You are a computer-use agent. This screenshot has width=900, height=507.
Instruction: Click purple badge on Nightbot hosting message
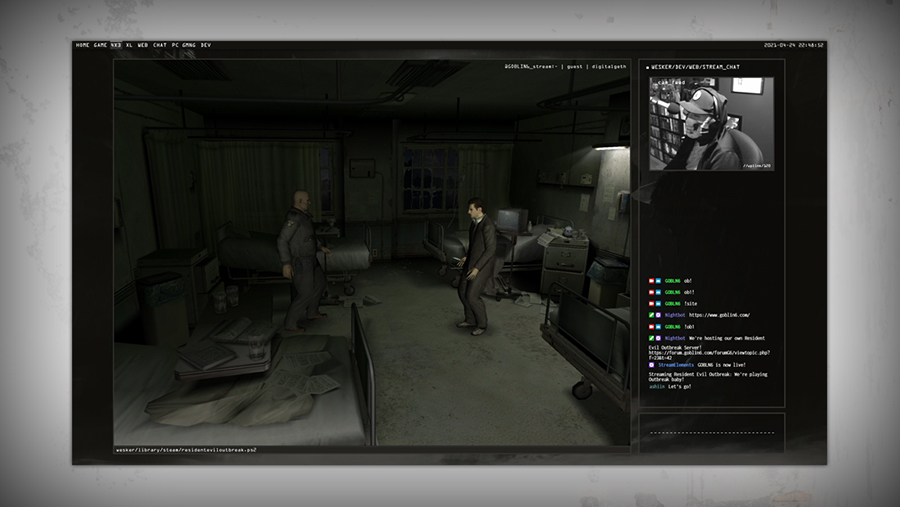click(x=658, y=338)
